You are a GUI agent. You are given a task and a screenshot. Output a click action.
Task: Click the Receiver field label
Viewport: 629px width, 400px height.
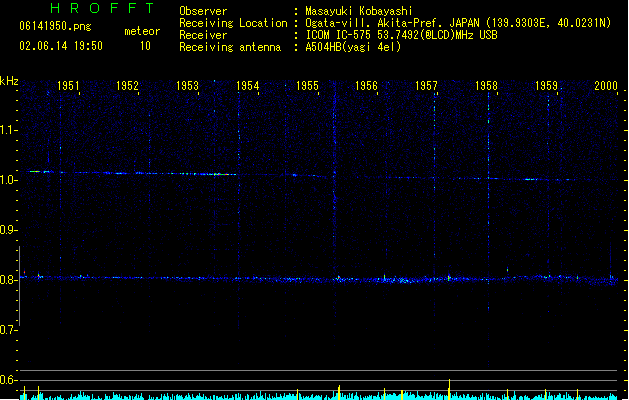[x=203, y=35]
